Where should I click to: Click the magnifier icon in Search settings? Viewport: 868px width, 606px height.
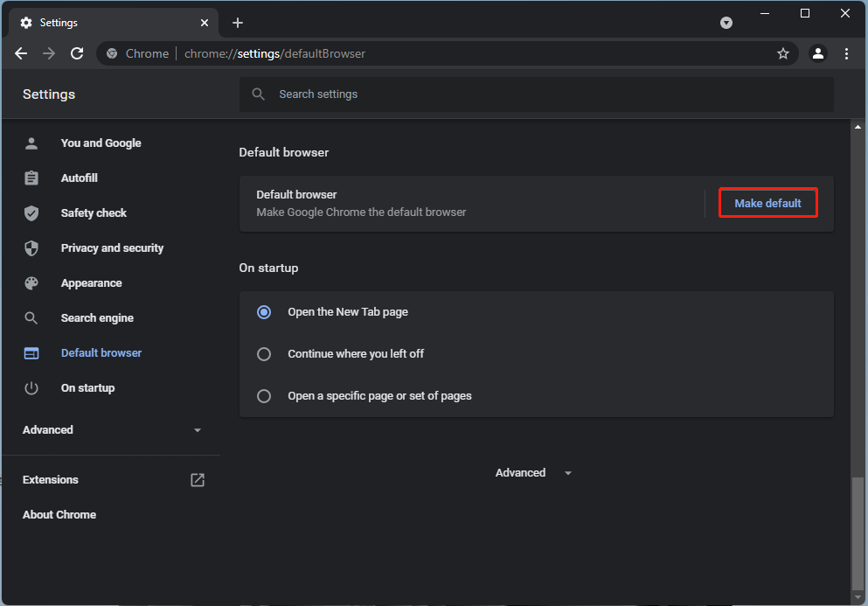point(258,94)
